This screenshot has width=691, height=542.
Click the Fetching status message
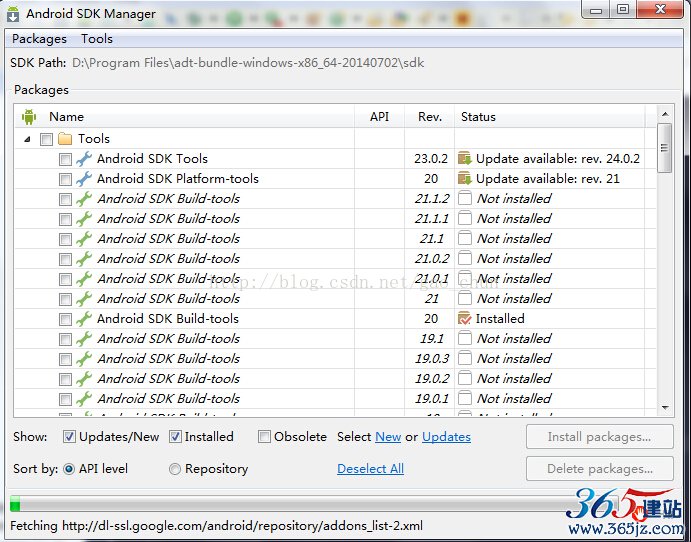[216, 526]
